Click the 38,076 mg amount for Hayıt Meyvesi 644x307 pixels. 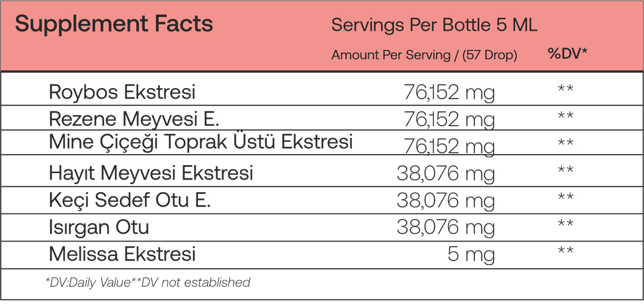tap(445, 173)
